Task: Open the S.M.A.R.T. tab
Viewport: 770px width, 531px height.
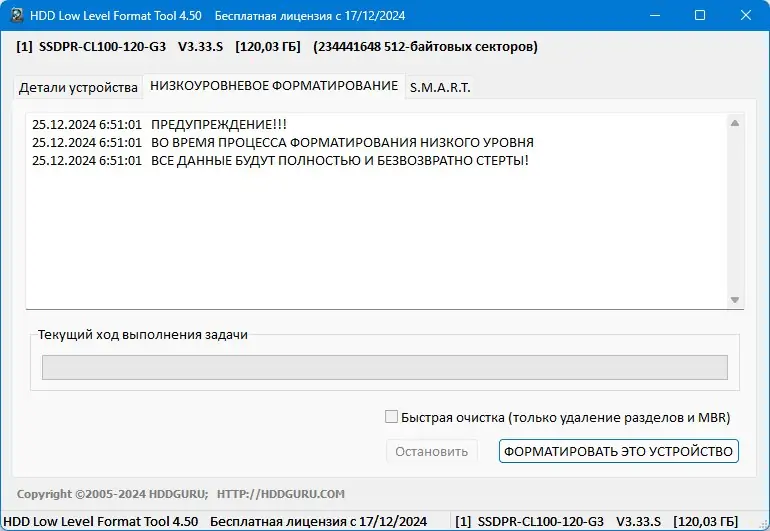Action: click(x=440, y=87)
